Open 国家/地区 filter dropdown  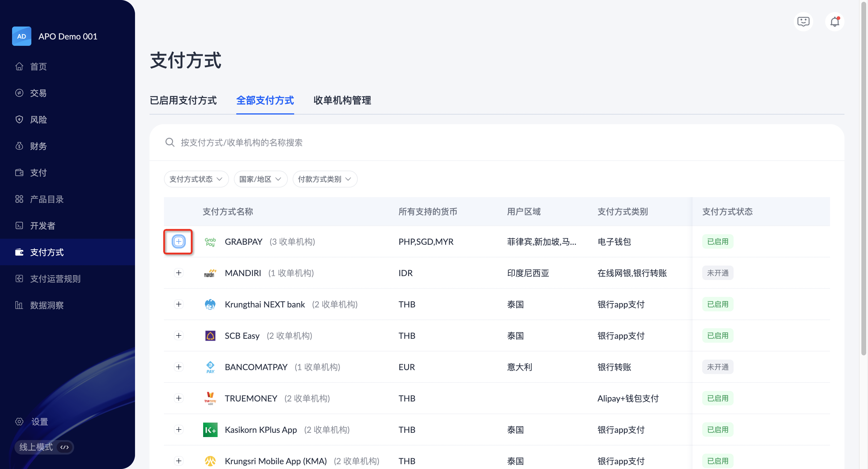pyautogui.click(x=260, y=179)
